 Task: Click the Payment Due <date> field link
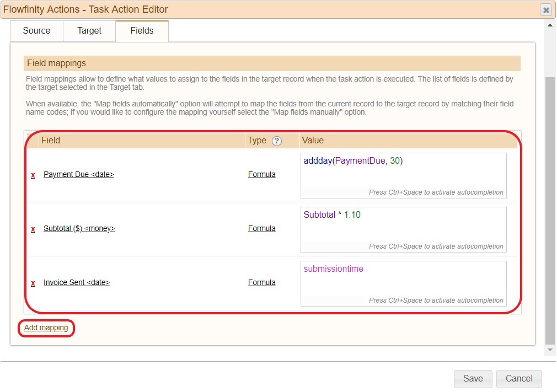[x=79, y=175]
